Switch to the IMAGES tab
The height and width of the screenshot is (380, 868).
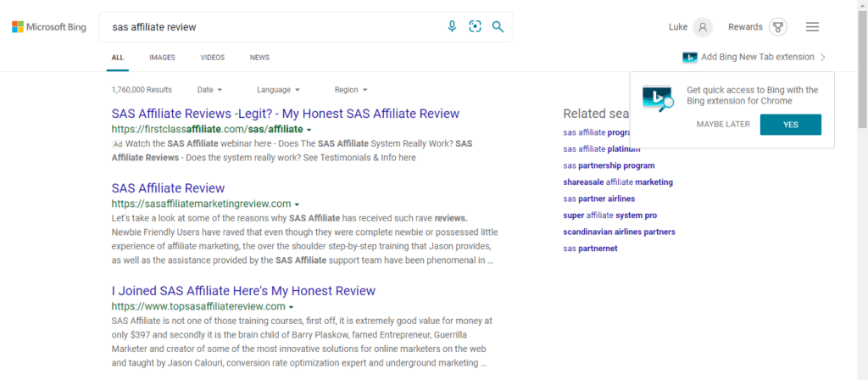tap(162, 58)
